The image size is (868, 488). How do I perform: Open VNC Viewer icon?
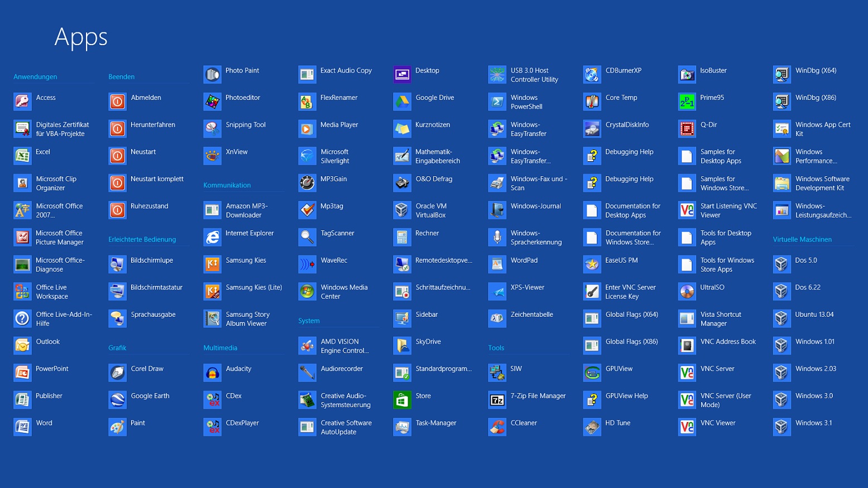[x=687, y=427]
